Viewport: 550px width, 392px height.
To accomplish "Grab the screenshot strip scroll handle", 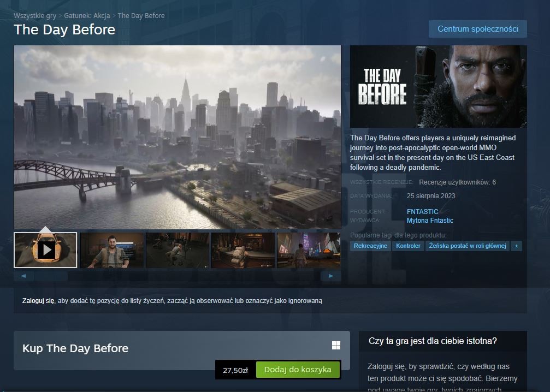I will 51,276.
